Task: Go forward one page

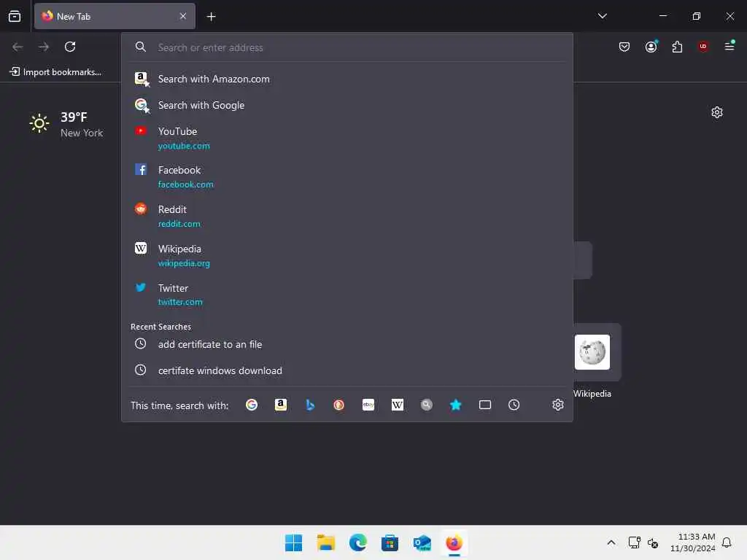Action: coord(44,47)
